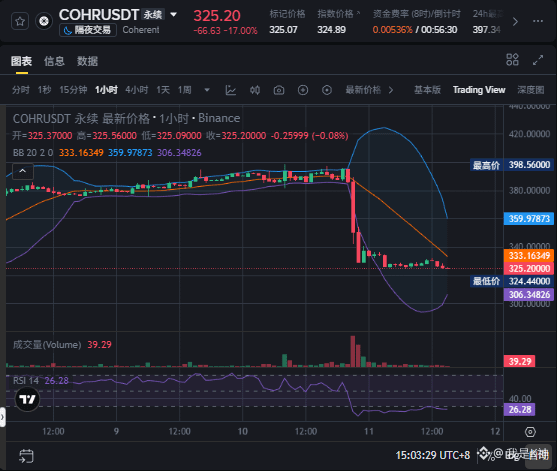557x471 pixels.
Task: Expand the left side panel handle arrow
Action: click(2, 417)
